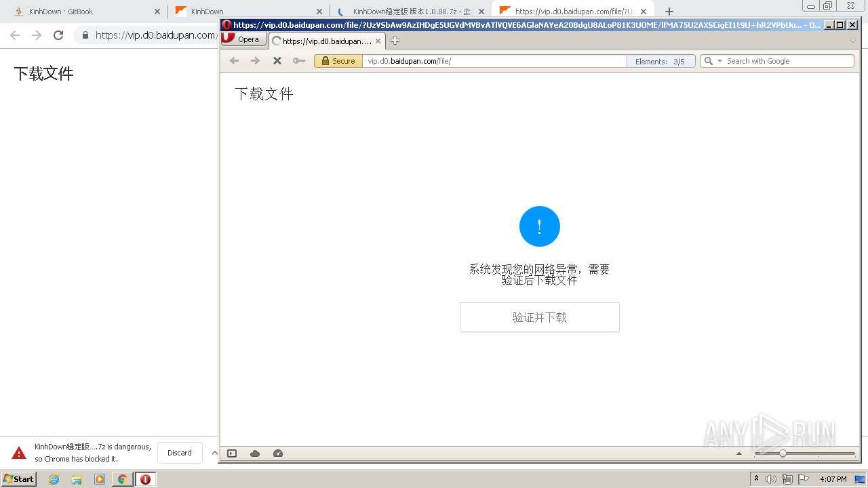868x488 pixels.
Task: Stop loading the page in Opera
Action: coord(277,61)
